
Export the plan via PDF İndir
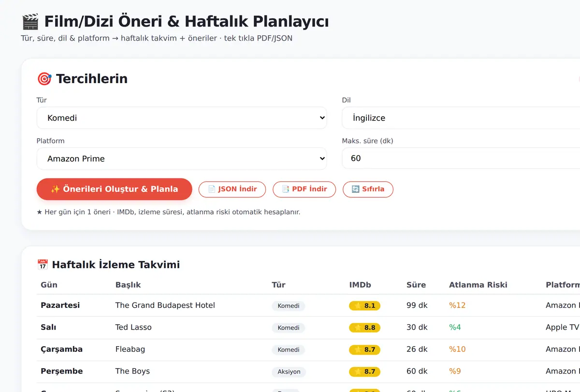304,189
